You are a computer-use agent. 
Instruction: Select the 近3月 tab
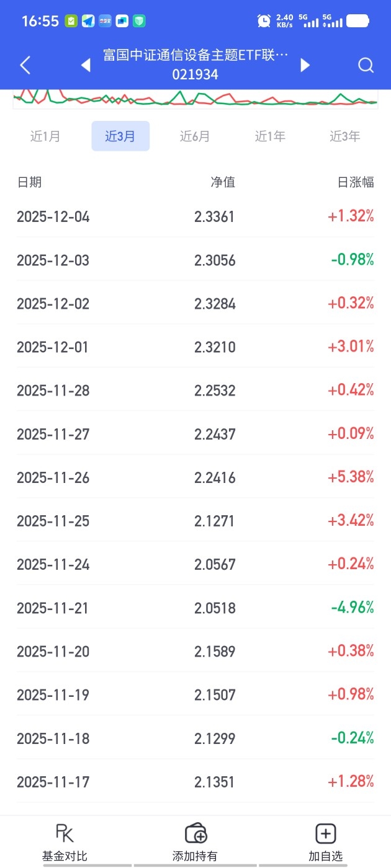point(120,136)
